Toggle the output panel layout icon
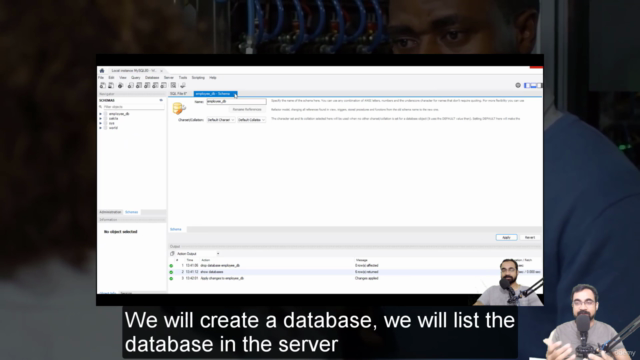This screenshot has width=640, height=360. click(x=533, y=85)
